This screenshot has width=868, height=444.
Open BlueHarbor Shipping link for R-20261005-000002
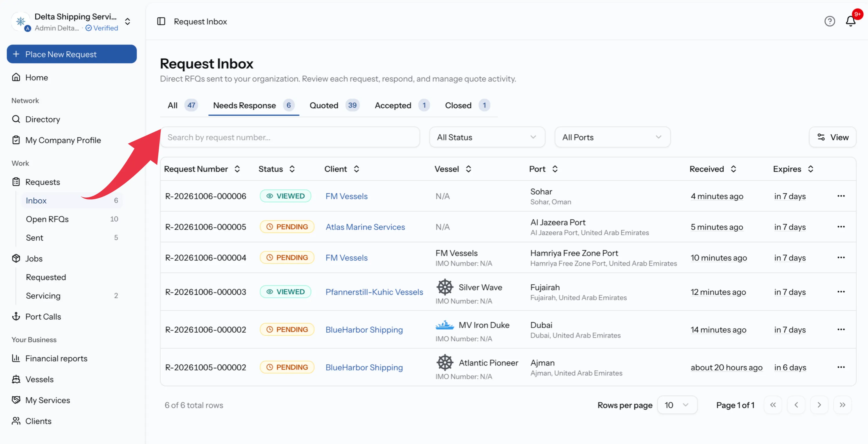click(364, 367)
